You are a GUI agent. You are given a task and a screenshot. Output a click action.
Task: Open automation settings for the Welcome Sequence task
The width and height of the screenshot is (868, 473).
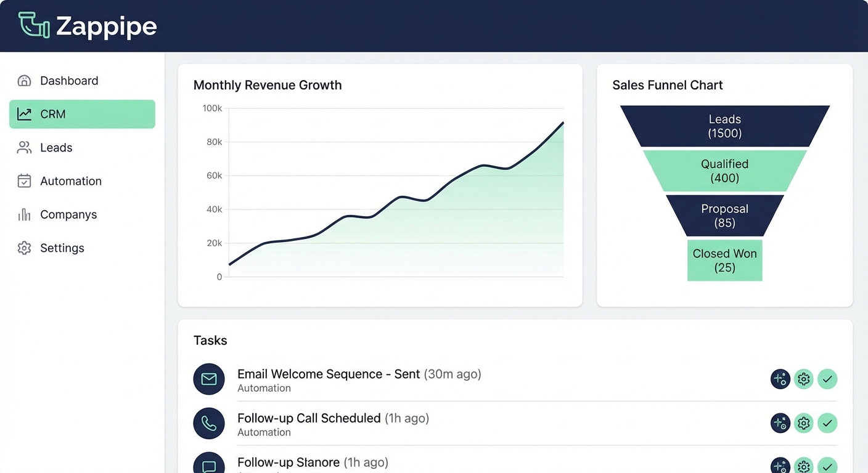[803, 379]
